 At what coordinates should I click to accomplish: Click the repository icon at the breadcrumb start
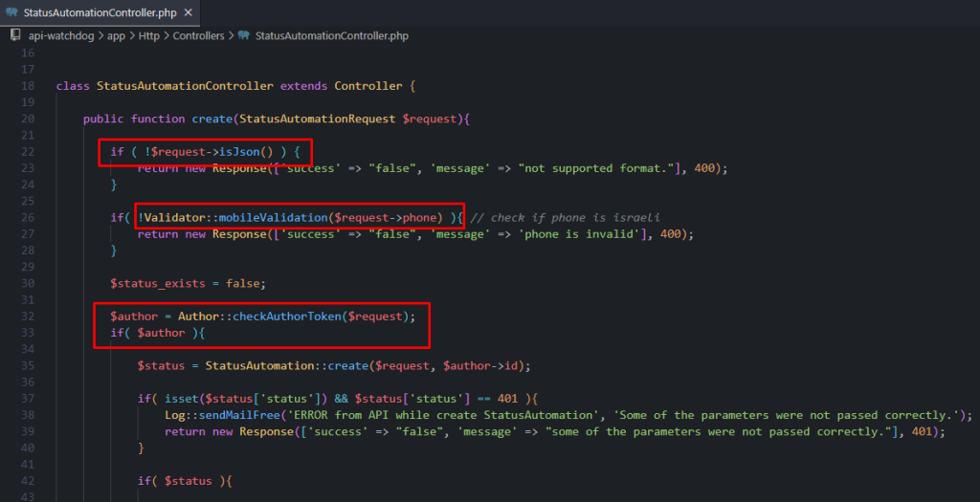(x=15, y=35)
